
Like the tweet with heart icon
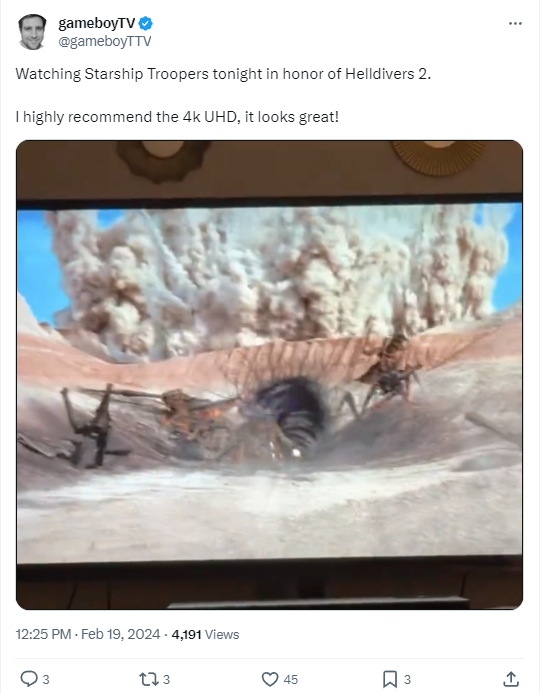[270, 679]
